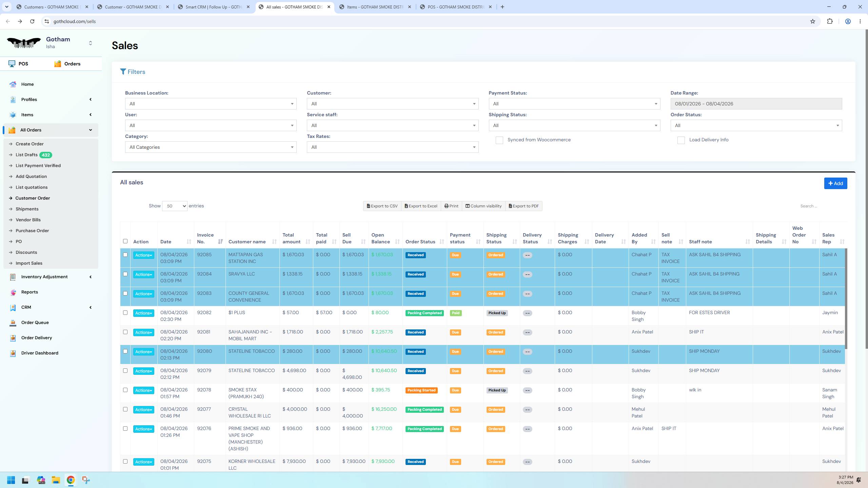Click the Driver Dashboard icon
The width and height of the screenshot is (868, 488).
13,353
